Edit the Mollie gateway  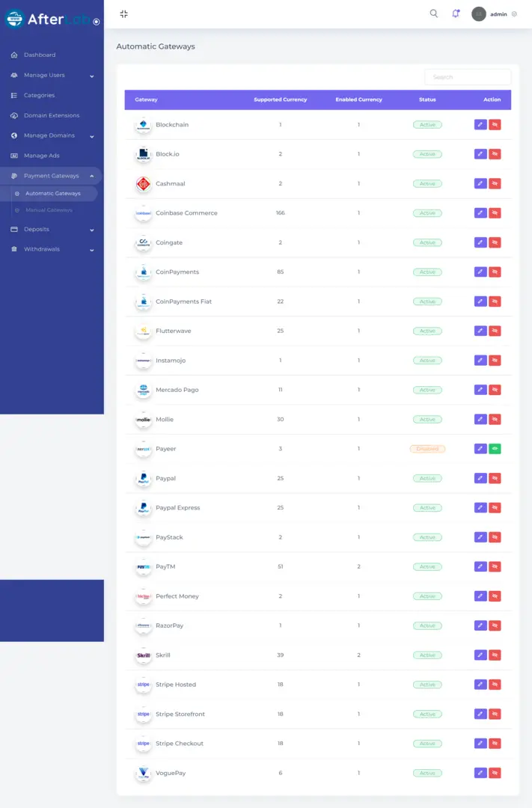(x=480, y=419)
